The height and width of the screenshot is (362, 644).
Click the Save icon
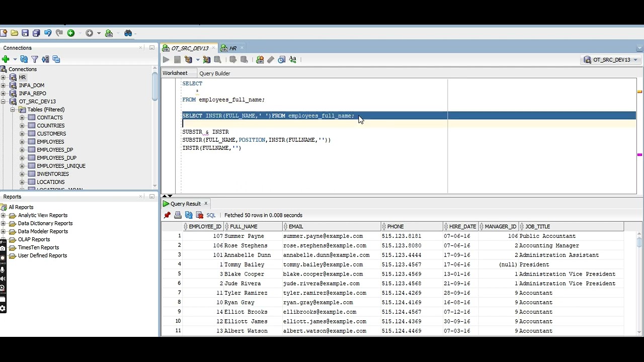click(25, 33)
